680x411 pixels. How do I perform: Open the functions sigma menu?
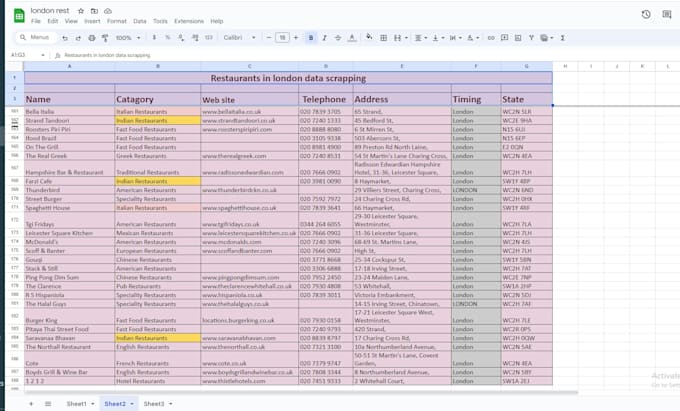point(562,38)
